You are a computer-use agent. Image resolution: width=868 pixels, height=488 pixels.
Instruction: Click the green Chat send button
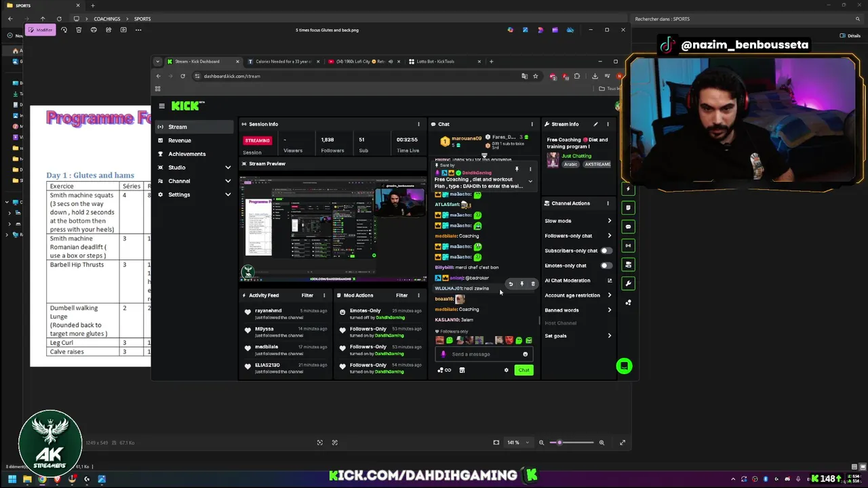coord(524,370)
